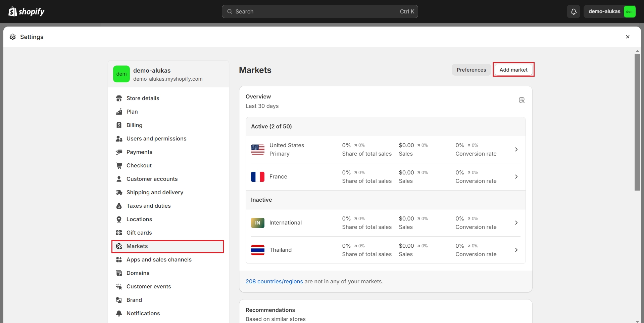Viewport: 644px width, 323px height.
Task: Select the Billing receipt icon
Action: coord(119,125)
